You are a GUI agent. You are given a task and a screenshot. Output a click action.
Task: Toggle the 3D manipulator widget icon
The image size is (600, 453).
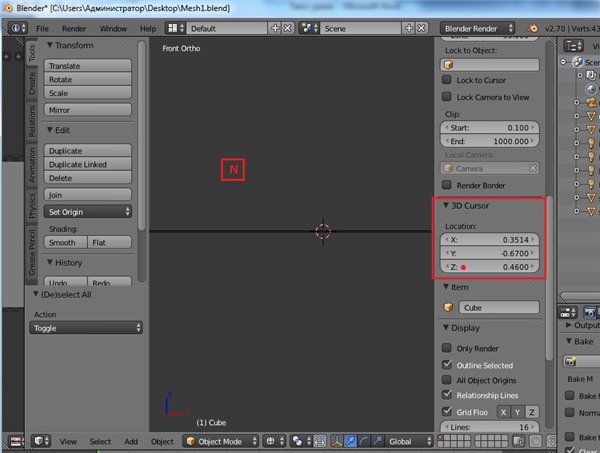pyautogui.click(x=335, y=441)
